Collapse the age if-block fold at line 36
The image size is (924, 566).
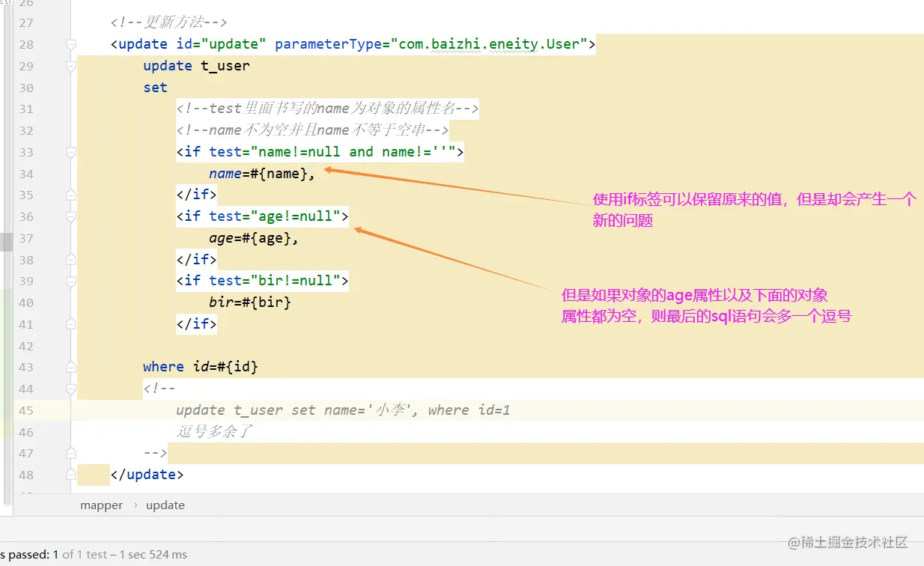pyautogui.click(x=71, y=216)
